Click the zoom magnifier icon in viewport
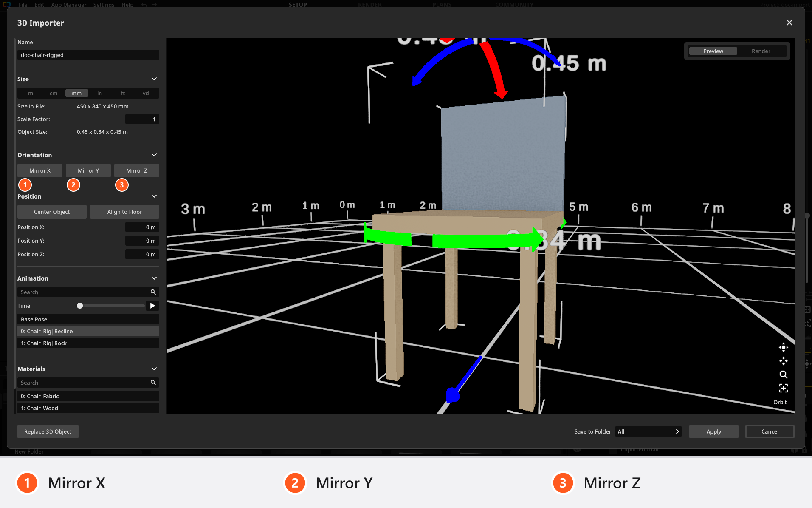This screenshot has height=508, width=812. (783, 375)
